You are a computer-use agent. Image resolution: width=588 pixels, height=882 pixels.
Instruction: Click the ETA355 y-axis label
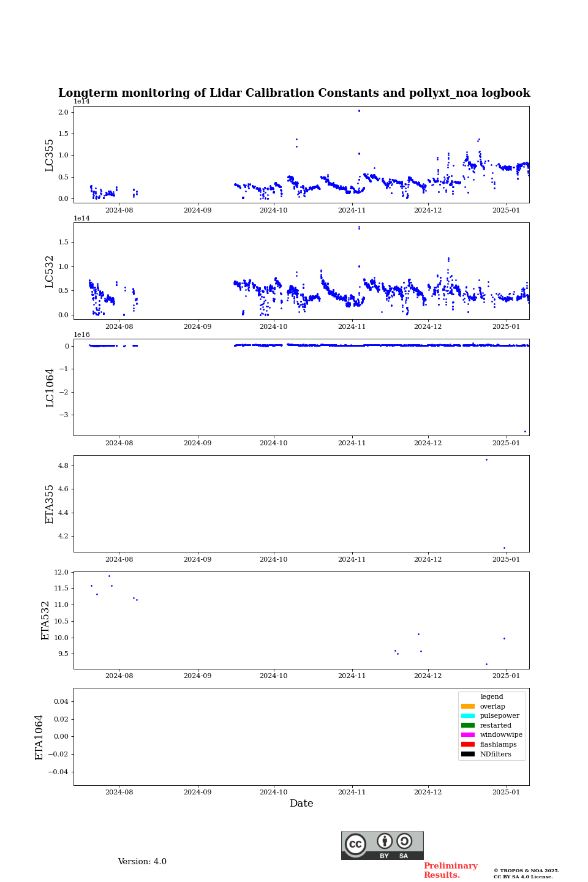50,504
